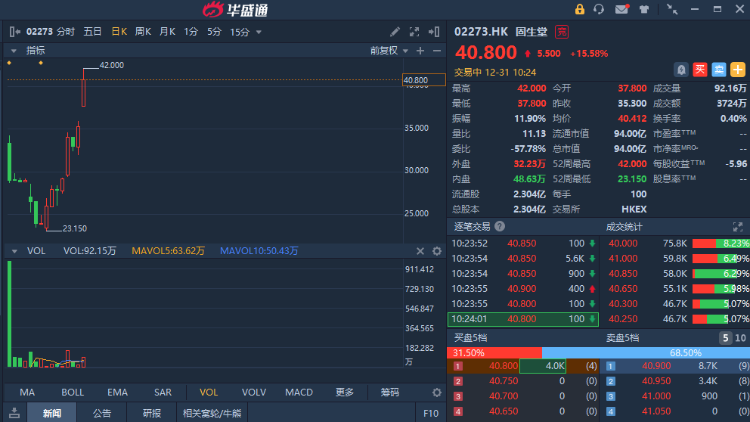Switch to 五日 five-day chart
Viewport: 750px width, 422px height.
click(92, 32)
